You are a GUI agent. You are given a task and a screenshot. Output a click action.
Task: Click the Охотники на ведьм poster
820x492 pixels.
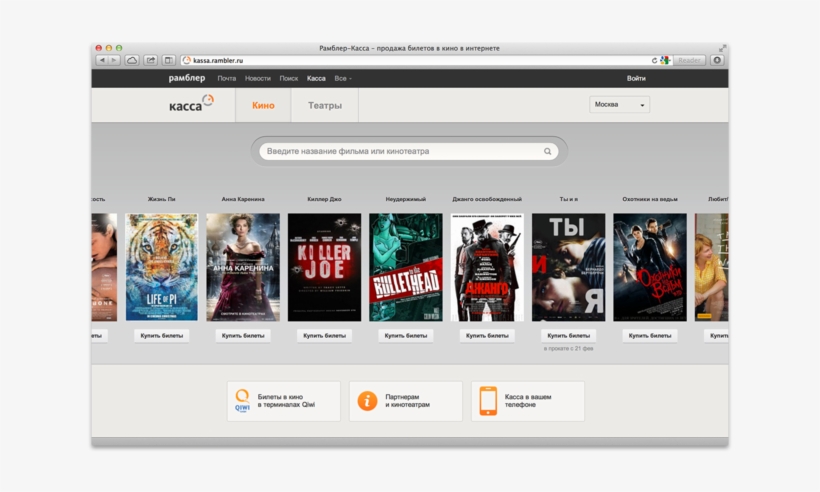point(650,267)
